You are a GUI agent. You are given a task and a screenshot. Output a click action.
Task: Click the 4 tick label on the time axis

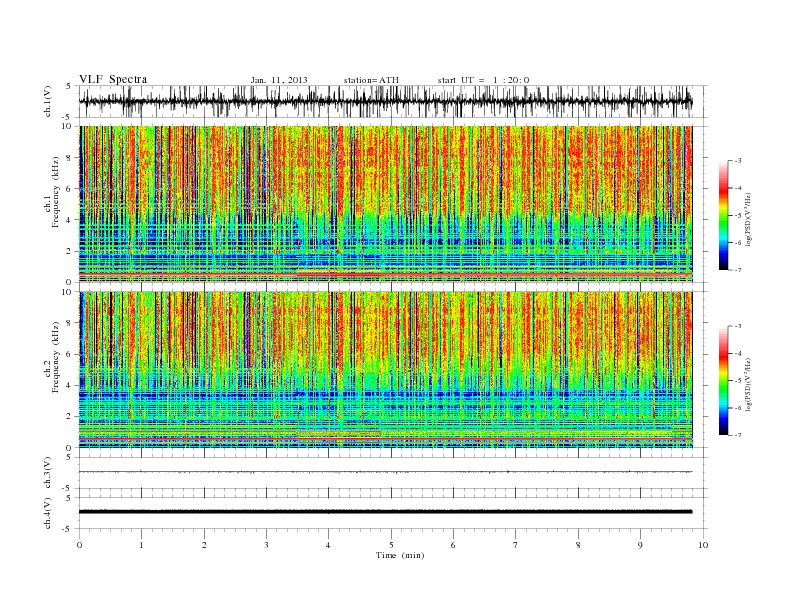click(329, 545)
